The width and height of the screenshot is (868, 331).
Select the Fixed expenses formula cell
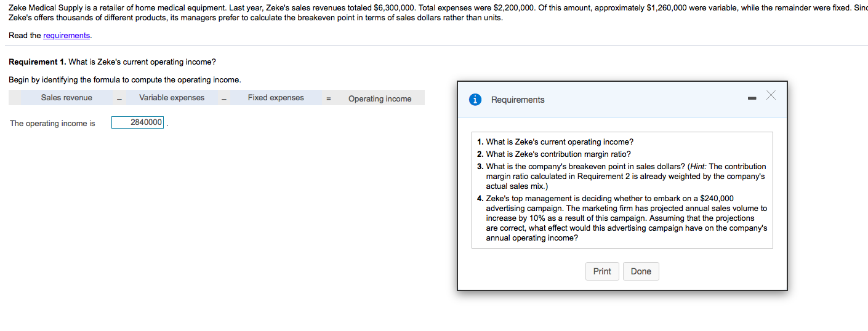click(x=276, y=98)
